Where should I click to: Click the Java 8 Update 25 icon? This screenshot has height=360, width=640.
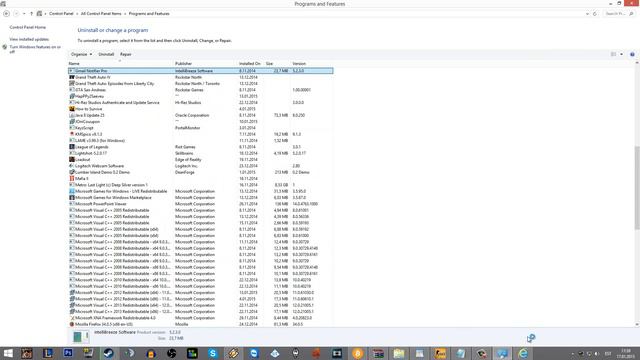click(72, 115)
